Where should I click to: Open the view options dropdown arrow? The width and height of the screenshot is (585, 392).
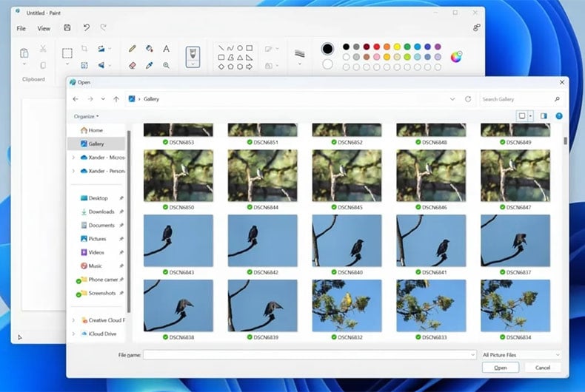coord(530,116)
